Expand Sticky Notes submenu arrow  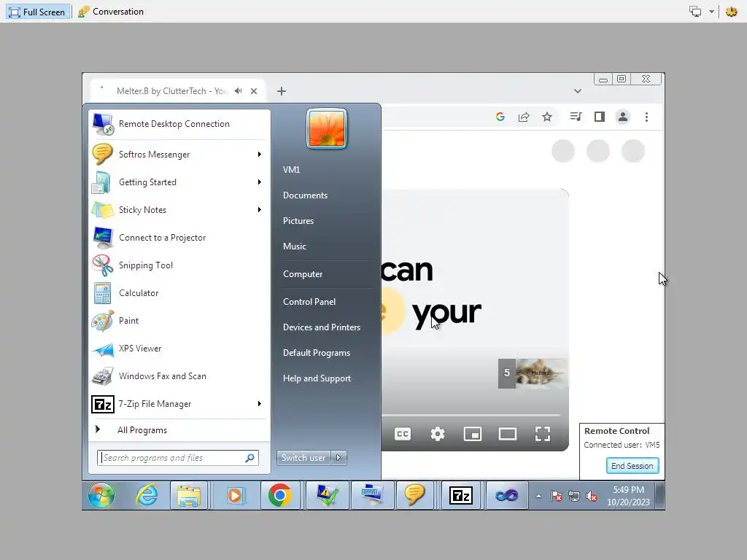pos(260,209)
